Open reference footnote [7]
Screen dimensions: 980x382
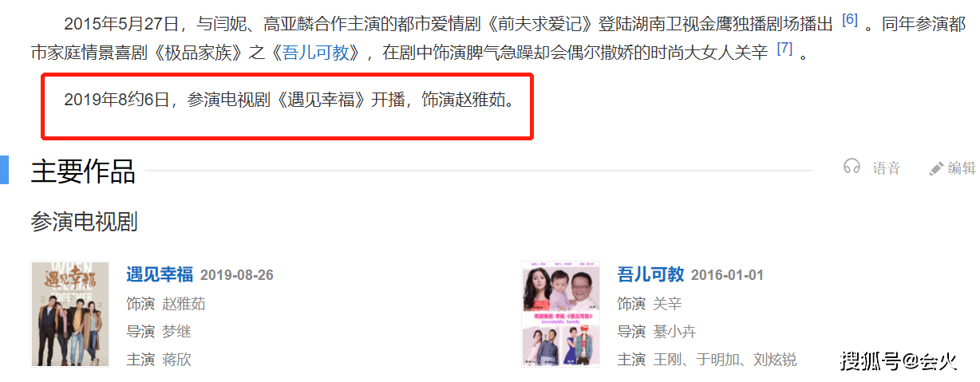tap(784, 48)
